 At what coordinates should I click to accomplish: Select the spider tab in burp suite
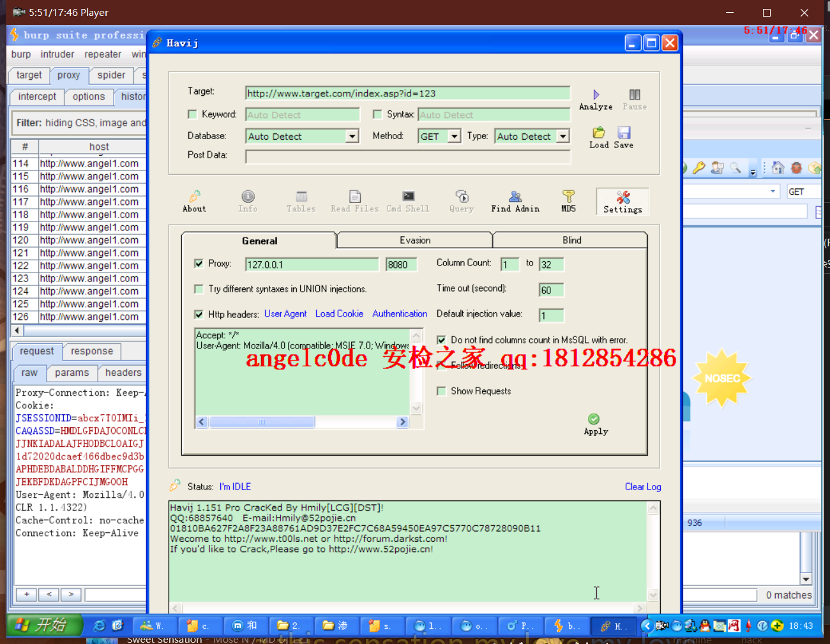pos(112,75)
